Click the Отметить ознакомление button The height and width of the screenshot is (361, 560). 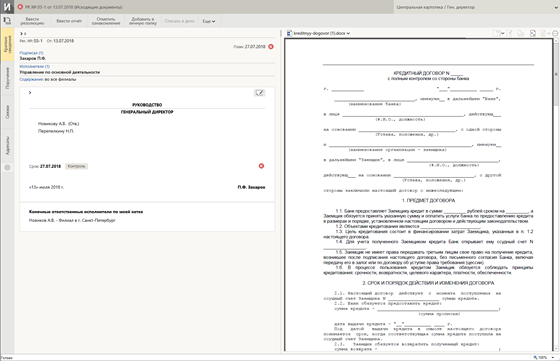pyautogui.click(x=106, y=21)
